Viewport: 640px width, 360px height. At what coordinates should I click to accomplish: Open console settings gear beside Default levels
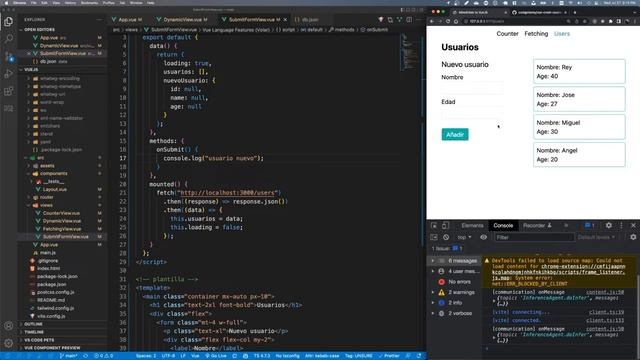(x=633, y=237)
